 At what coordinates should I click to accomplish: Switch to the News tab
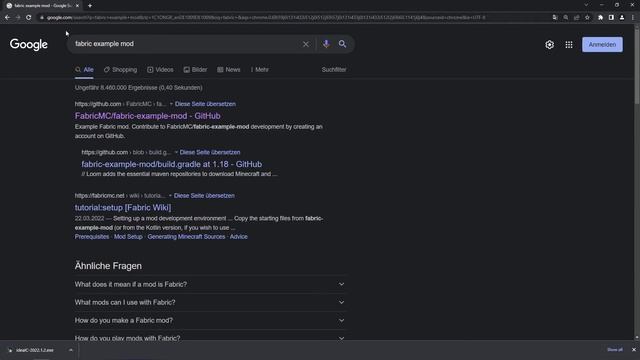pyautogui.click(x=229, y=70)
